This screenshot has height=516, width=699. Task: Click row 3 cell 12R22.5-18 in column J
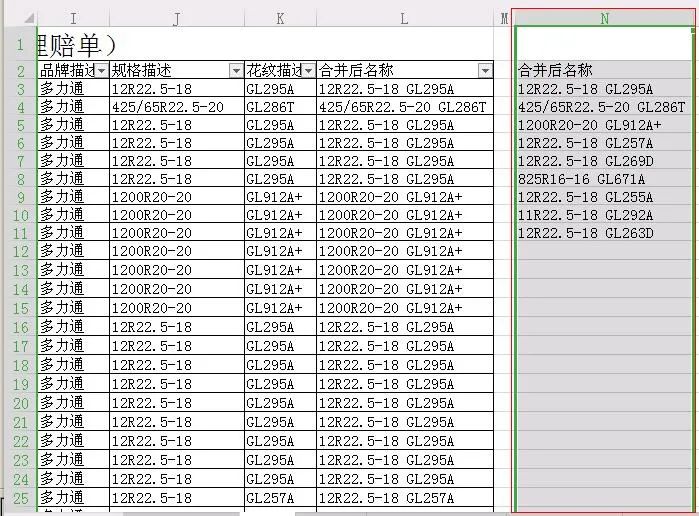(x=177, y=89)
